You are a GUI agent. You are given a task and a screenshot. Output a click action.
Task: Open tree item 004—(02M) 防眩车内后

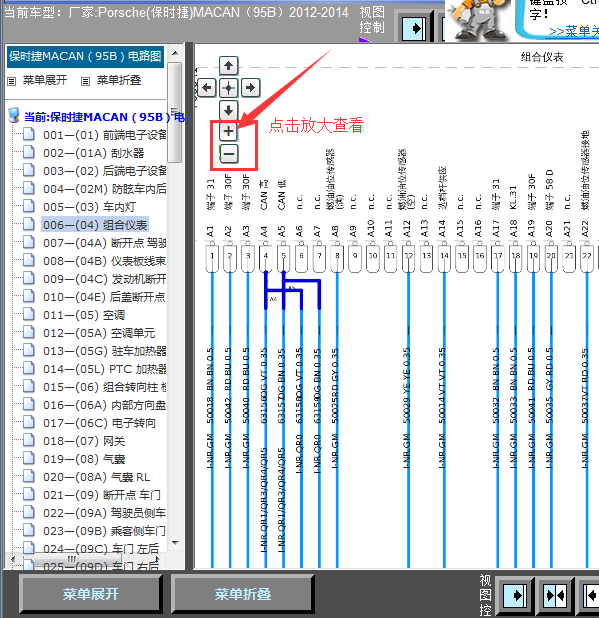click(x=104, y=189)
